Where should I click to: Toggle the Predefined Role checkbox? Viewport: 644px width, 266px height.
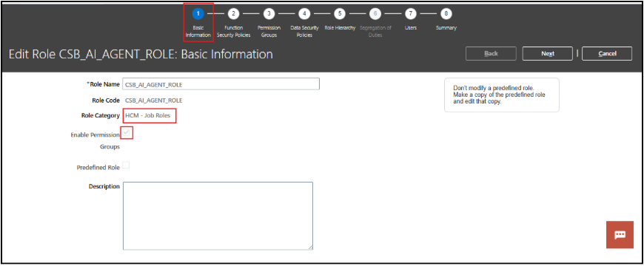pyautogui.click(x=126, y=166)
